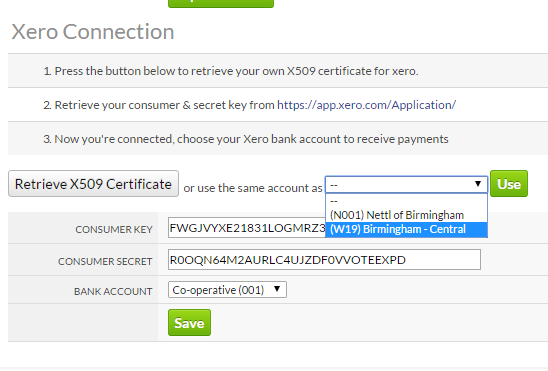Click step 3 text about Xero bank account

246,139
